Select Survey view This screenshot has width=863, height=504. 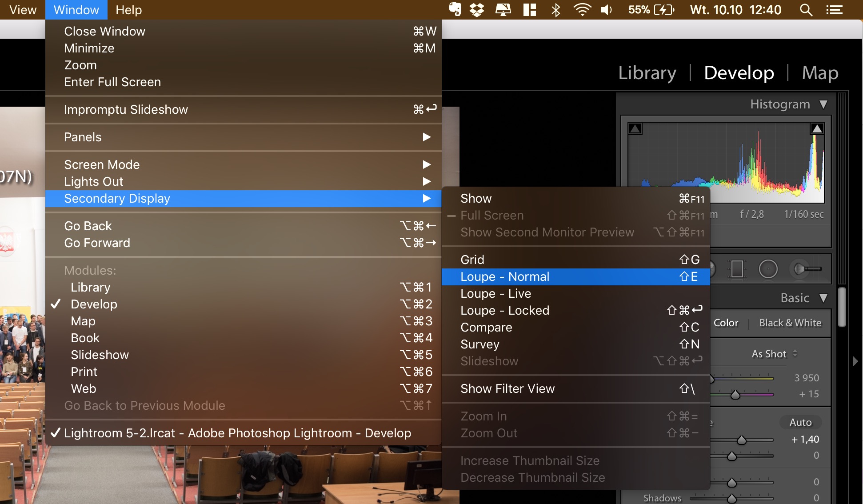tap(576, 344)
